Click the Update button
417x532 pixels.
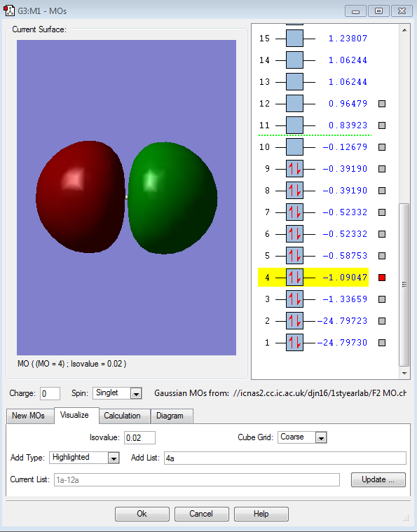click(378, 479)
